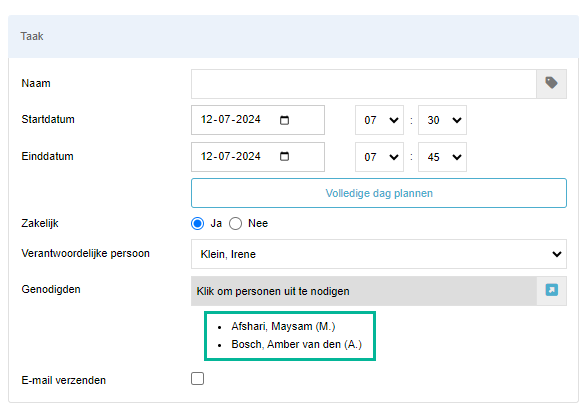This screenshot has height=411, width=584.
Task: Open the start minutes dropdown showing 30
Action: coord(442,120)
